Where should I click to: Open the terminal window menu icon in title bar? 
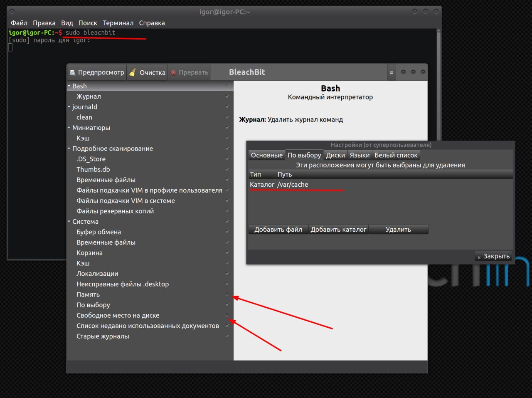pos(12,12)
